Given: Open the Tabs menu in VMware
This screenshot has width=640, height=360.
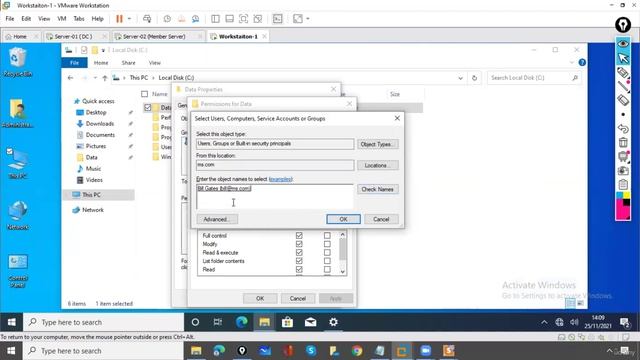Looking at the screenshot, I should [x=79, y=19].
